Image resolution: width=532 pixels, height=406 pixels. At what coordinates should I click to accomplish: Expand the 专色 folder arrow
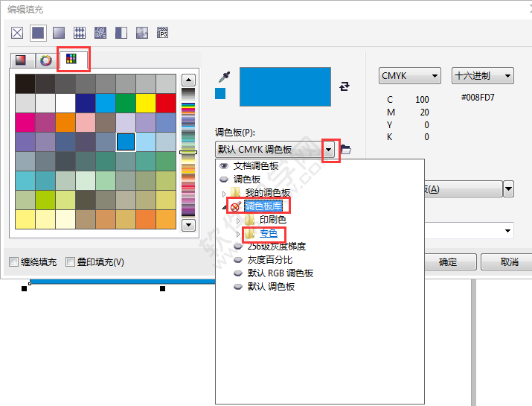[238, 234]
